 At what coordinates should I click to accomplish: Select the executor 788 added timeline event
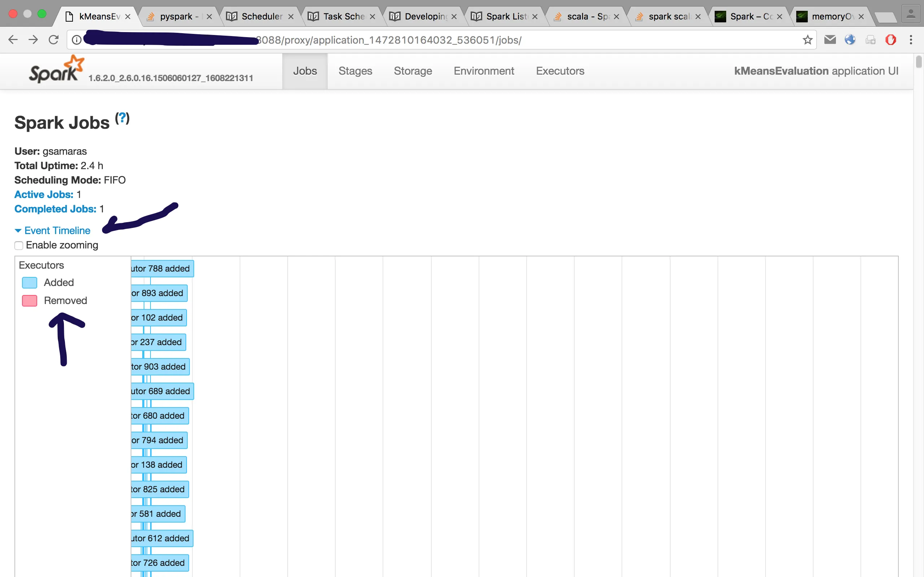point(162,269)
